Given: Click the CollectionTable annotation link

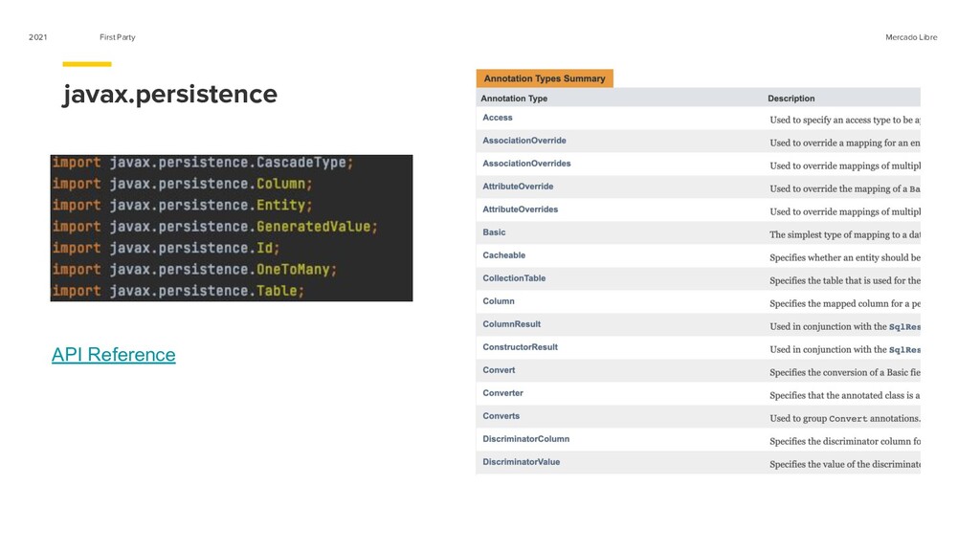Looking at the screenshot, I should [514, 278].
